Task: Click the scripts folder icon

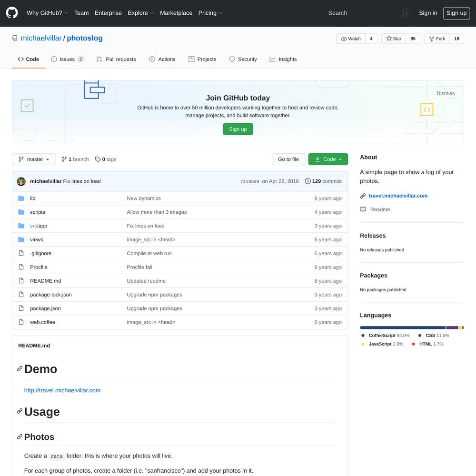Action: (21, 212)
